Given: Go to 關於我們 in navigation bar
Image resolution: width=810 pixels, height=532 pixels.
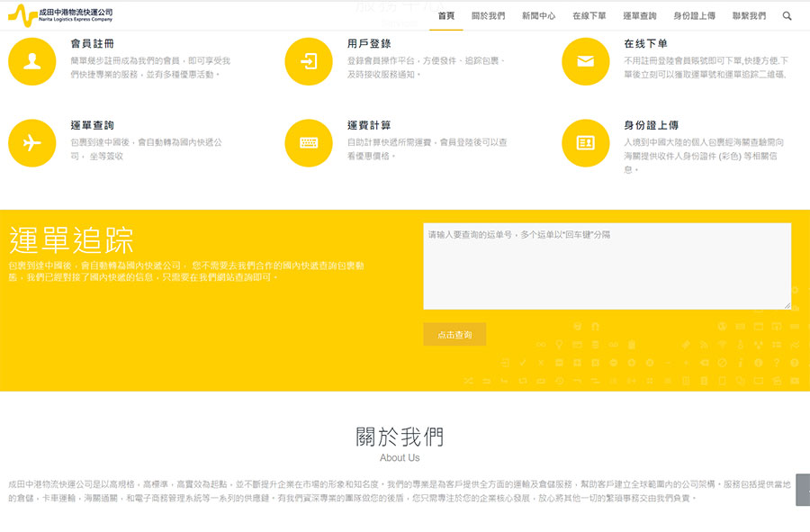Looking at the screenshot, I should [x=489, y=16].
